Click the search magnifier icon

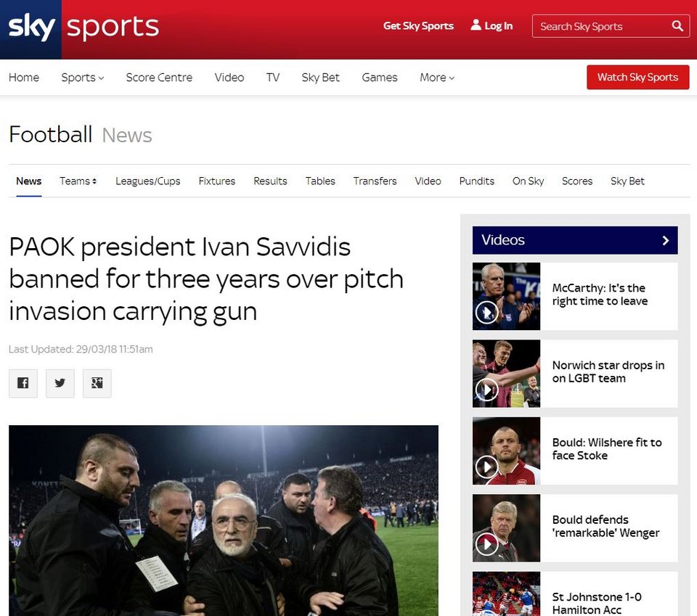(677, 26)
